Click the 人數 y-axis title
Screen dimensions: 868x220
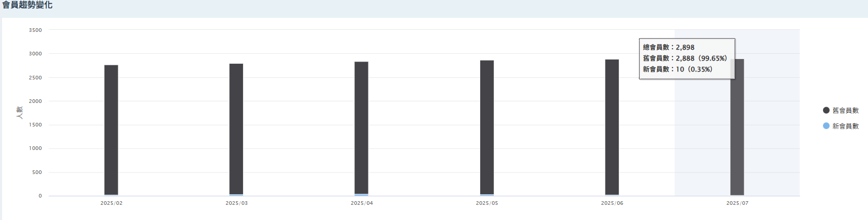(20, 112)
